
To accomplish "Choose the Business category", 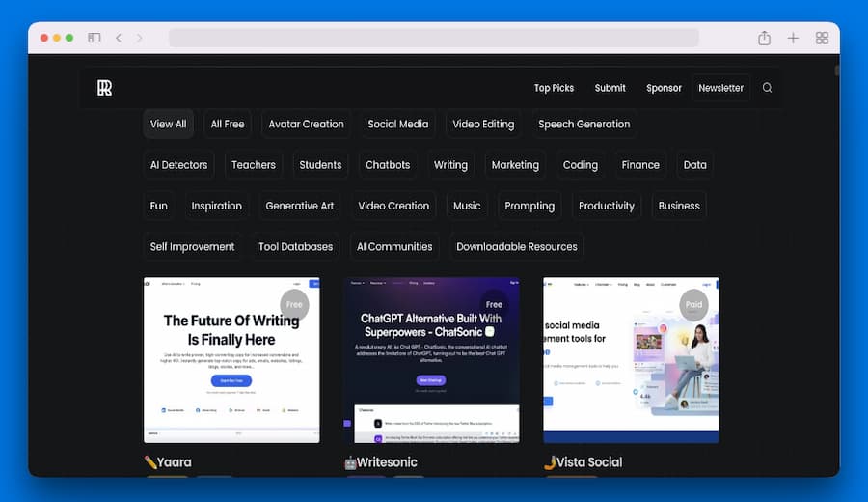I will pyautogui.click(x=679, y=207).
